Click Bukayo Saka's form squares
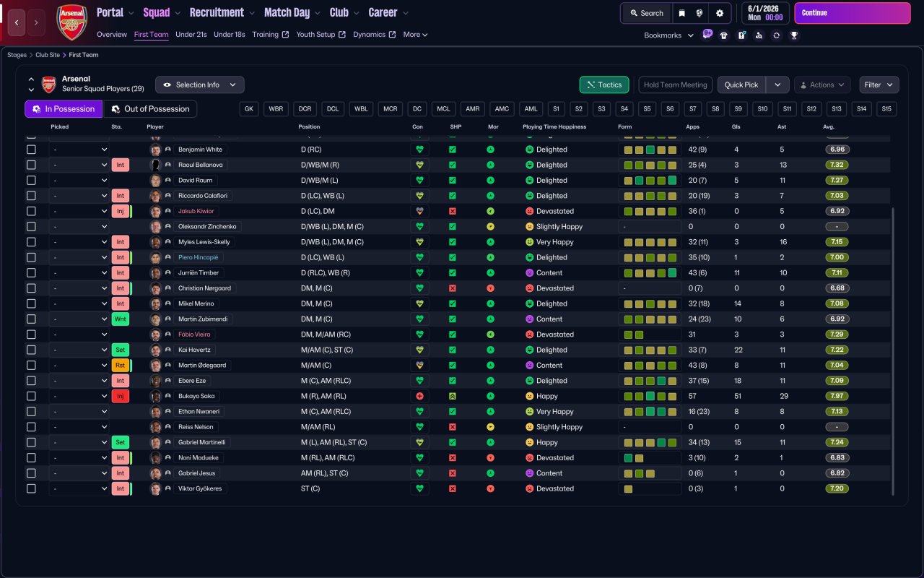Viewport: 924px width, 578px height. click(650, 396)
